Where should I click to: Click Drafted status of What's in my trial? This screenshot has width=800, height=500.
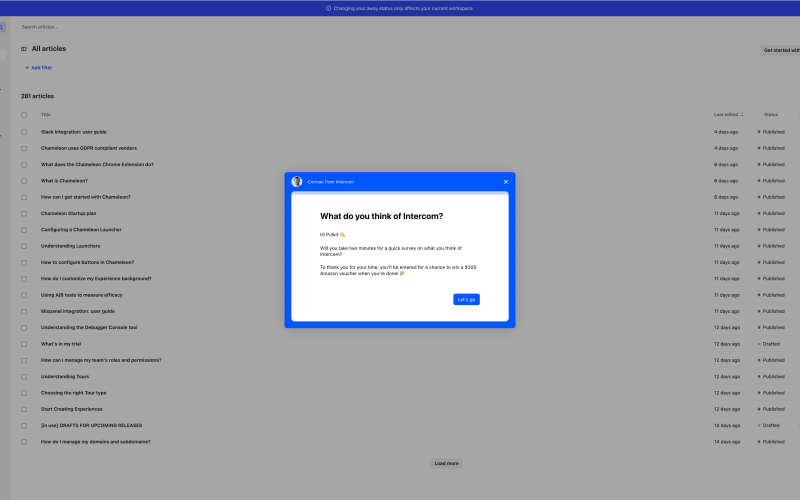(769, 344)
